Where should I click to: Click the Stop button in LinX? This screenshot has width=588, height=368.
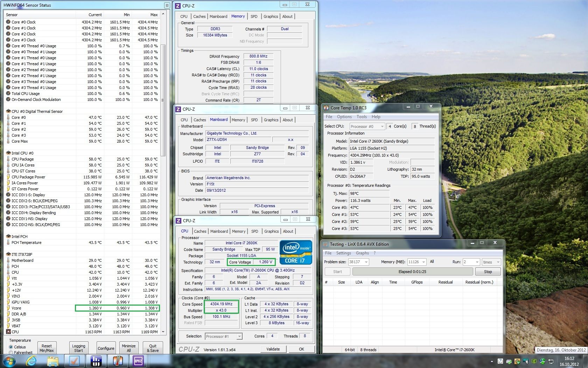coord(488,272)
